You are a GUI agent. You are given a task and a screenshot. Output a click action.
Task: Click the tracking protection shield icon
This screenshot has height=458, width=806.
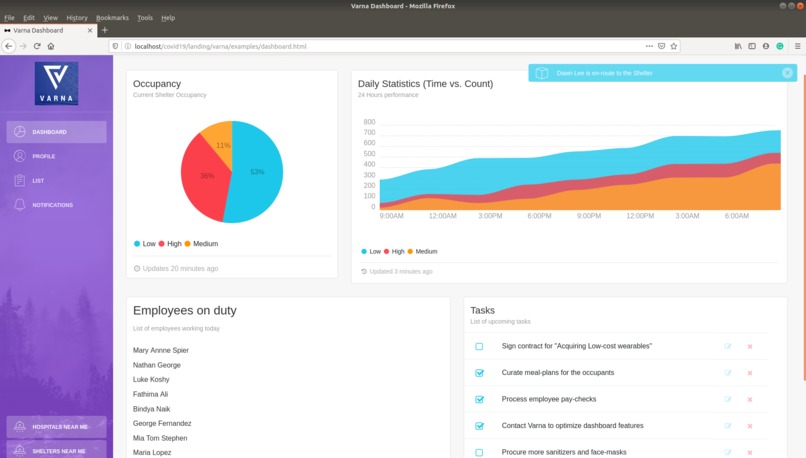coord(115,46)
